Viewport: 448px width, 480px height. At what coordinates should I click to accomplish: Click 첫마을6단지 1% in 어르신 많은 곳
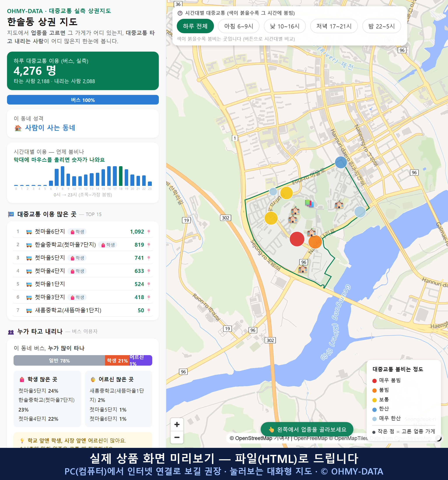tap(108, 419)
